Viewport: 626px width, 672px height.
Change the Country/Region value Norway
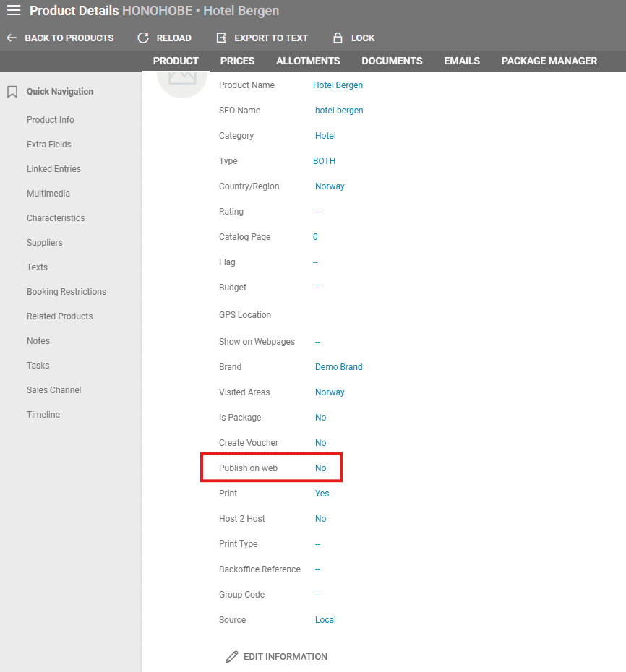pos(330,186)
